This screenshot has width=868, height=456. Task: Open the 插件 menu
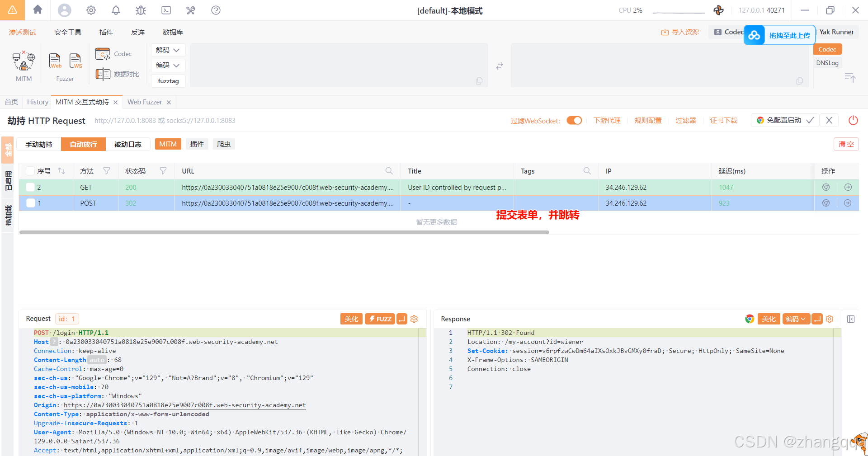tap(106, 32)
